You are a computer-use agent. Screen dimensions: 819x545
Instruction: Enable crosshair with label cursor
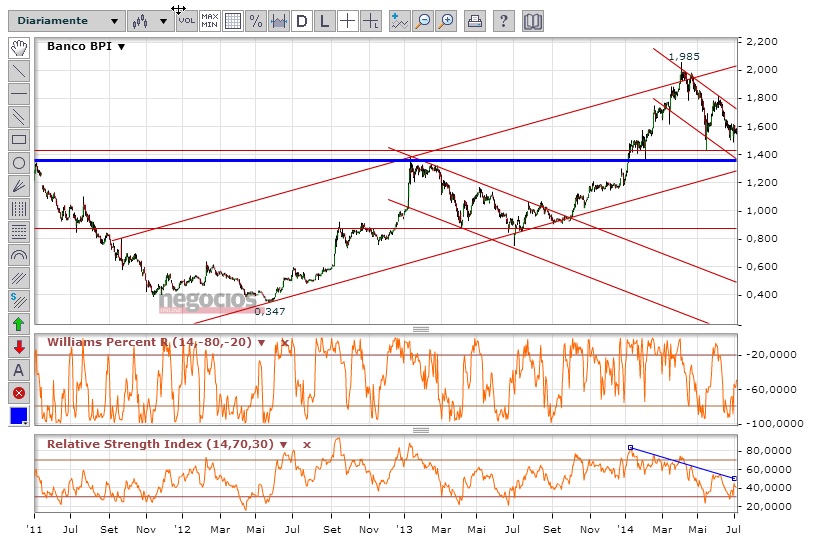click(x=370, y=21)
